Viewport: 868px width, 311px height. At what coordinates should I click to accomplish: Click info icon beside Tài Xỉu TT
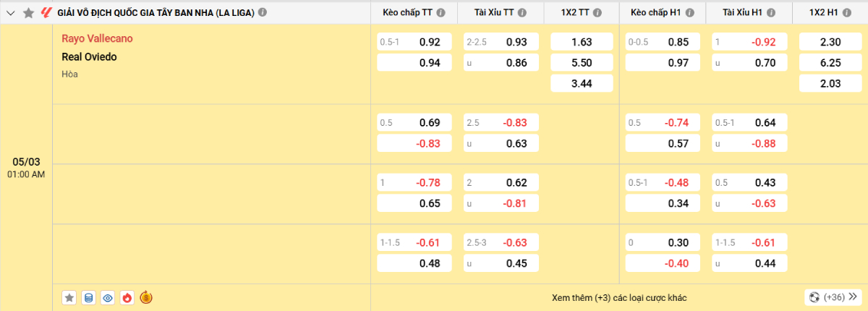pos(525,13)
